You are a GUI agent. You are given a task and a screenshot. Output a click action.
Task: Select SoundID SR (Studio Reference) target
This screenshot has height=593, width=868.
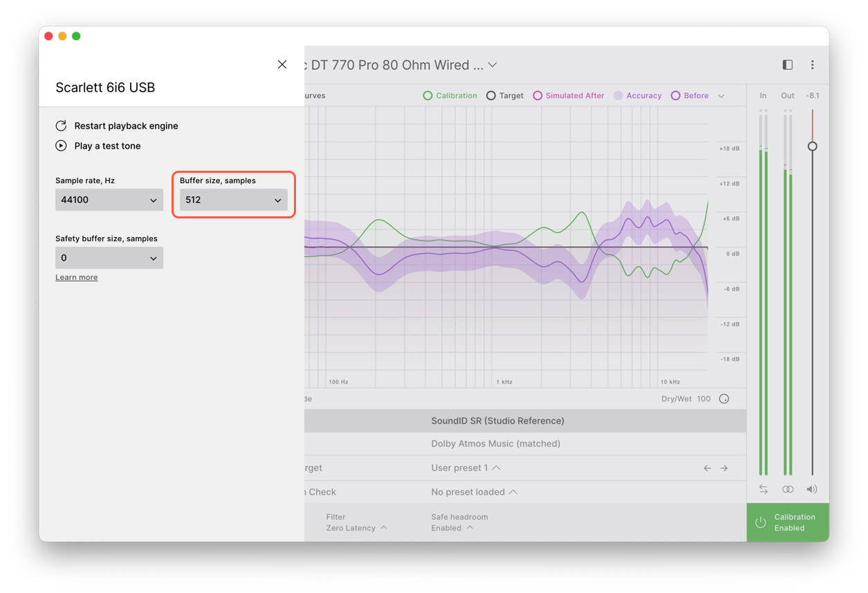point(497,421)
